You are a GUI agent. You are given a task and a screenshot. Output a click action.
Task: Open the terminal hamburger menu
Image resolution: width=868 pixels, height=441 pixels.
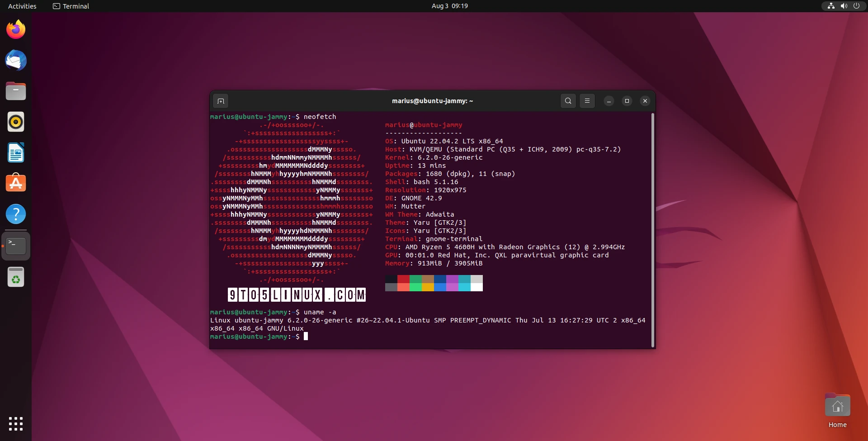coord(586,101)
